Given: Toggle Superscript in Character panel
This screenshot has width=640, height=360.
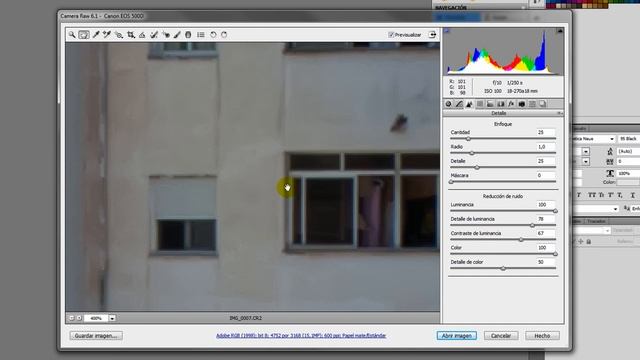Looking at the screenshot, I should (x=611, y=196).
